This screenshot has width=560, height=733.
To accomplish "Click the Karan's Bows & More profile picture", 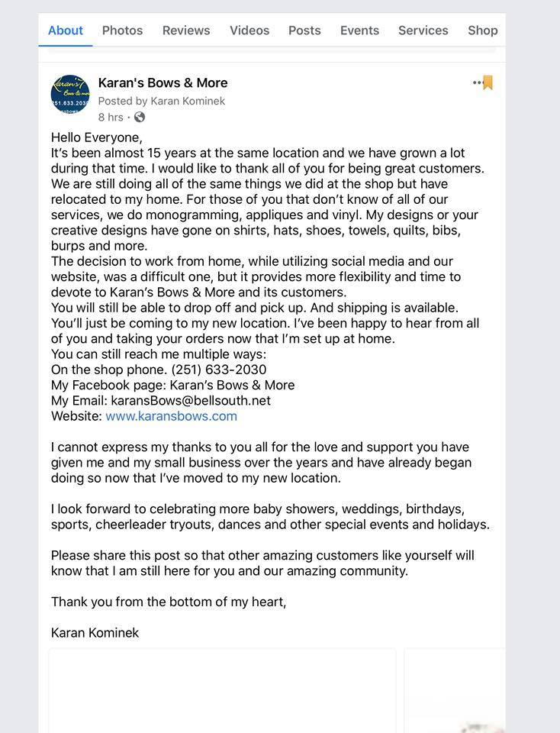I will (70, 95).
